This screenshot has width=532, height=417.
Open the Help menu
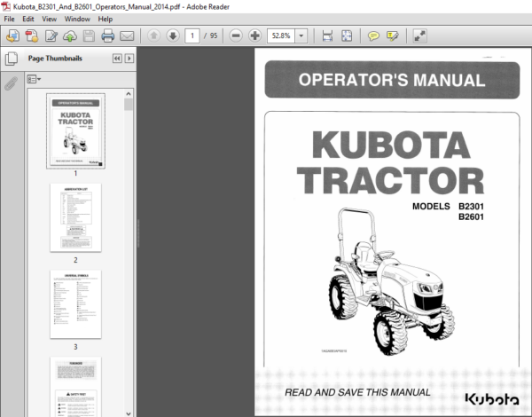coord(106,19)
